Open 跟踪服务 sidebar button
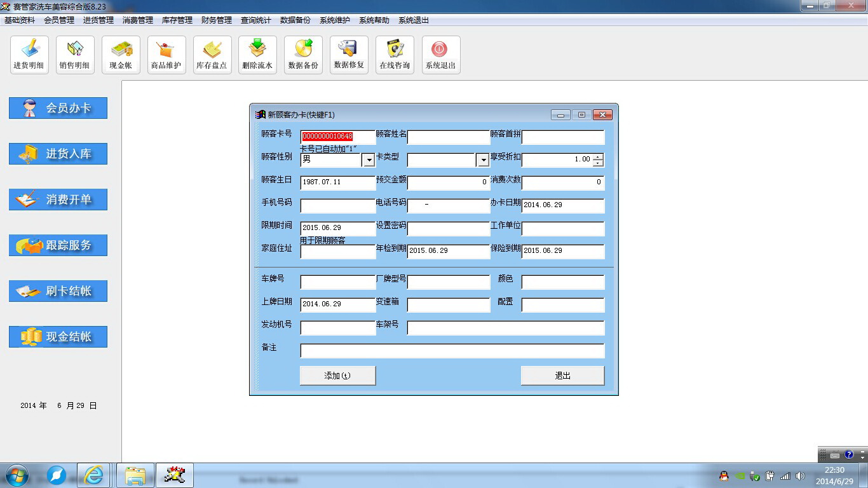Image resolution: width=868 pixels, height=488 pixels. [x=58, y=245]
